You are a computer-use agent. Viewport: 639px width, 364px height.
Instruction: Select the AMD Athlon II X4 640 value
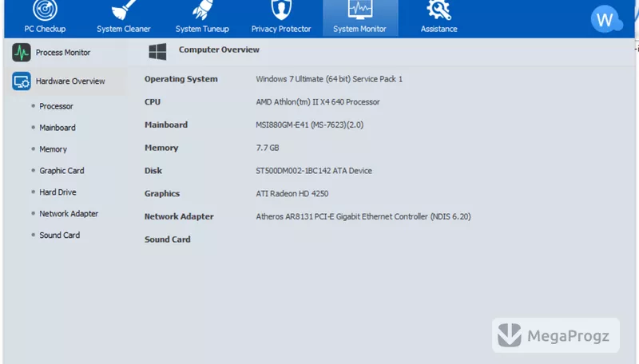coord(317,102)
